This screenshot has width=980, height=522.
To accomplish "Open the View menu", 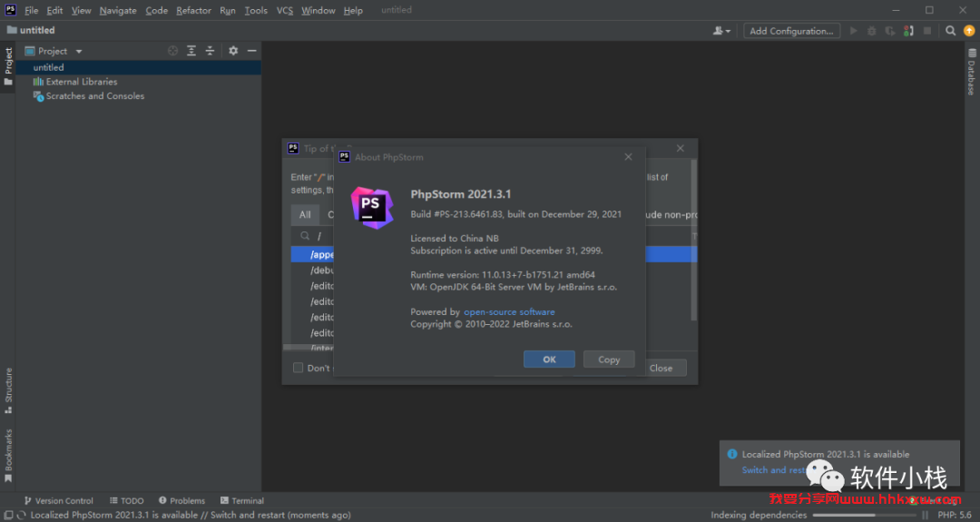I will coord(81,11).
